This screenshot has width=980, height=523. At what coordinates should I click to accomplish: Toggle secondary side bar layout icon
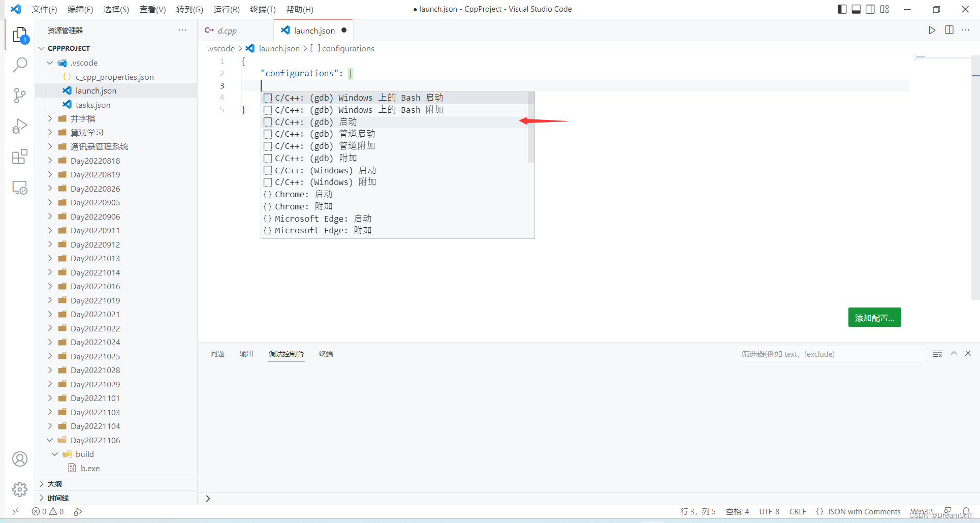coord(870,9)
